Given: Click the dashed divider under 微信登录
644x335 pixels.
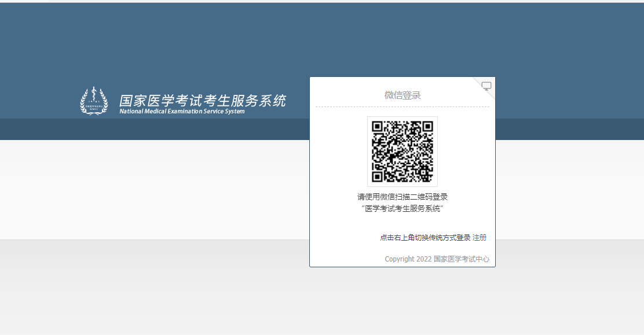Looking at the screenshot, I should click(x=402, y=107).
